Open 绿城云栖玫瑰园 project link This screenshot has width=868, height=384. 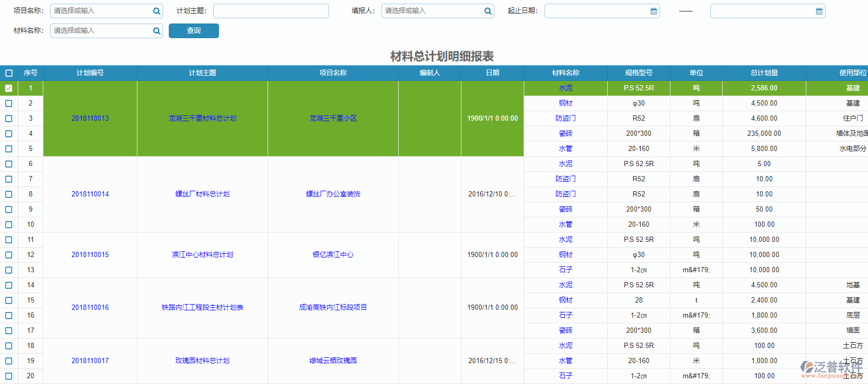tap(333, 361)
